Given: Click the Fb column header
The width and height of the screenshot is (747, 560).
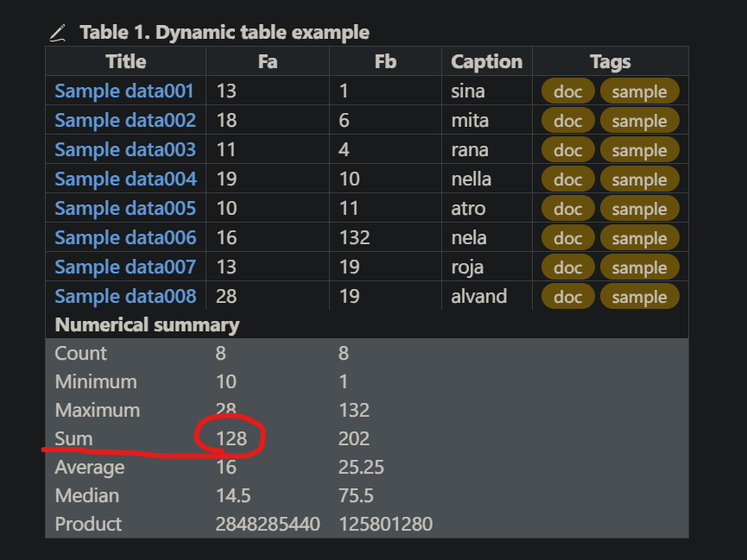Looking at the screenshot, I should point(385,61).
